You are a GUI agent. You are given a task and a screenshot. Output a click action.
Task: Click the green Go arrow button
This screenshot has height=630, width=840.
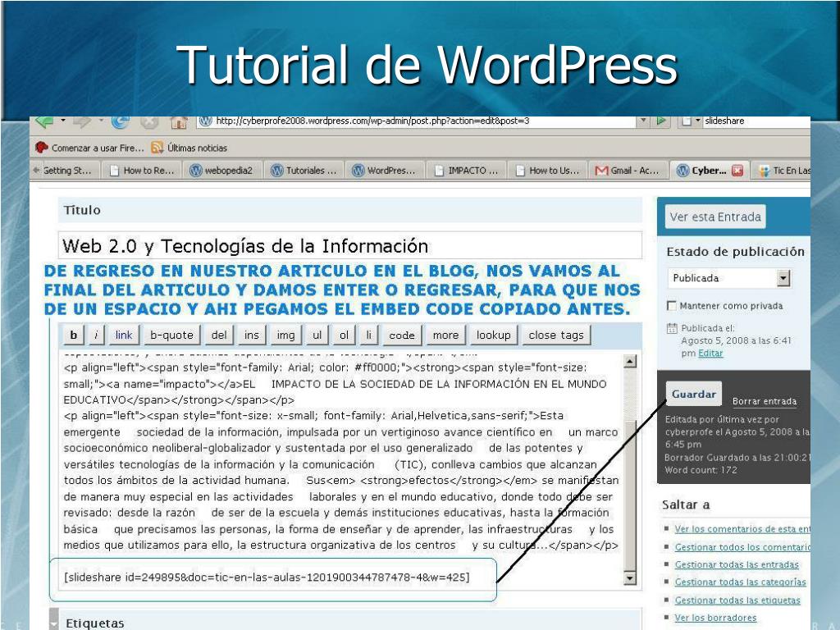(x=661, y=121)
